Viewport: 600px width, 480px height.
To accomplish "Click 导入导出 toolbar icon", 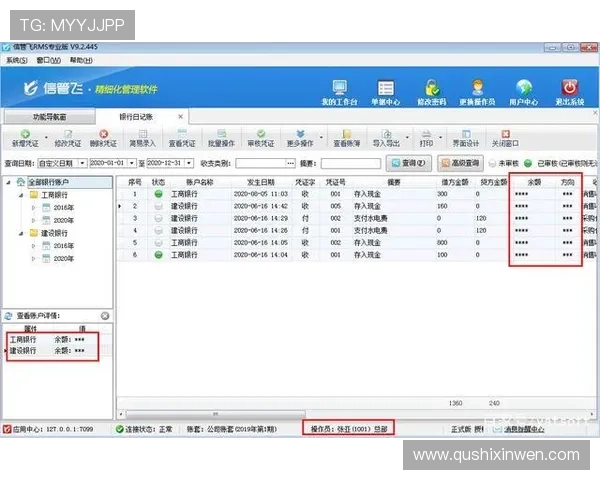I will coord(386,134).
